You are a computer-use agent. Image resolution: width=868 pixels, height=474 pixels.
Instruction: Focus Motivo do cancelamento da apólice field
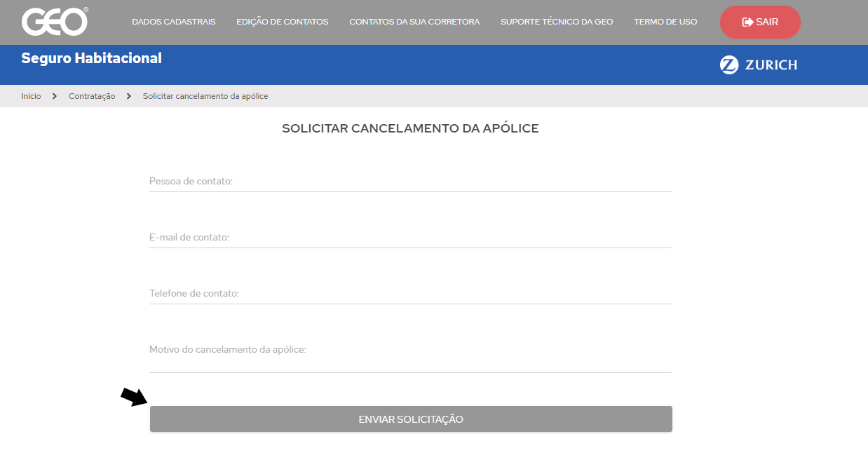pos(410,355)
